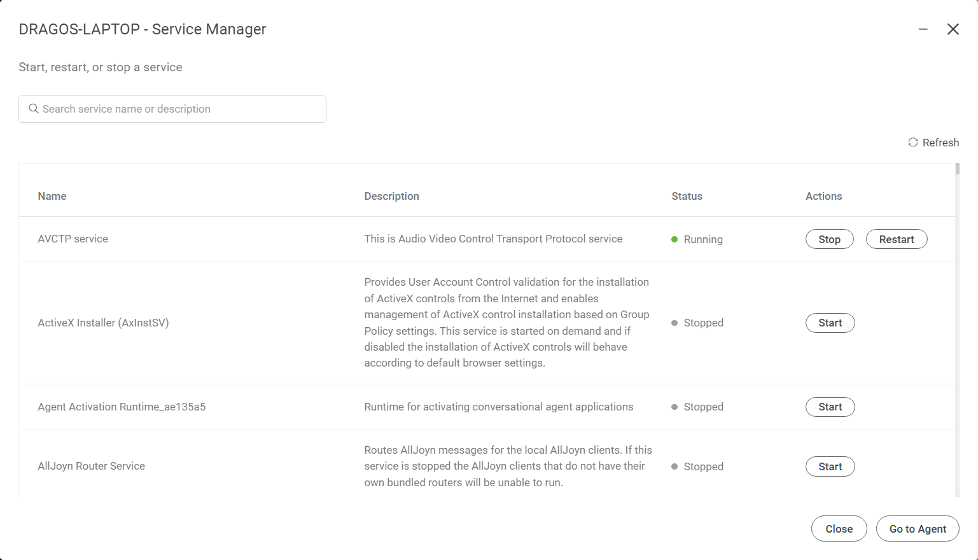This screenshot has width=978, height=560.
Task: Open Go to Agent
Action: point(918,529)
